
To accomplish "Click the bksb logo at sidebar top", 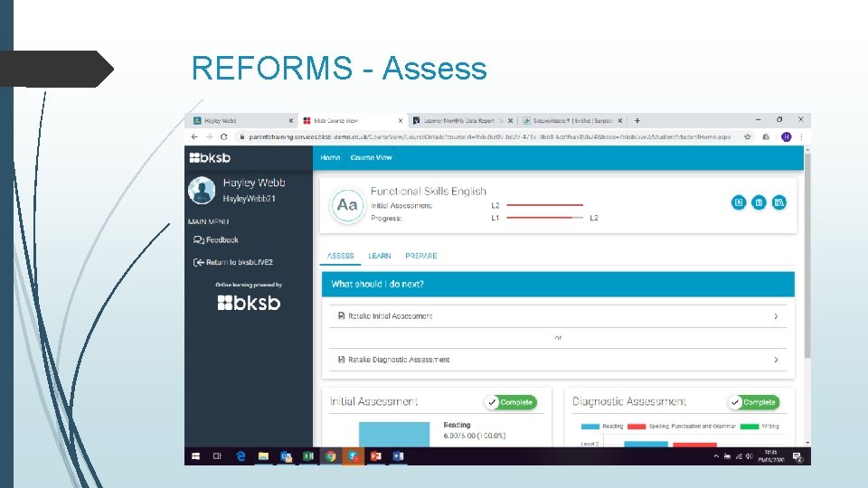I will click(210, 157).
